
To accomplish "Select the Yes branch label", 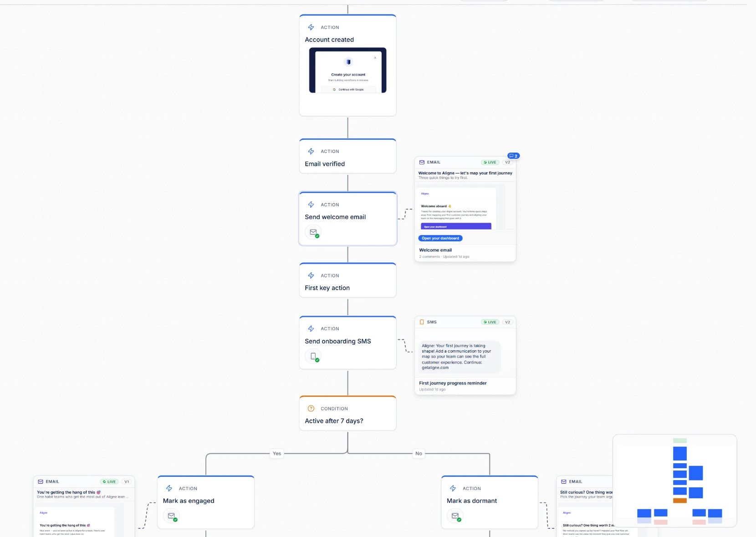I will [x=277, y=453].
